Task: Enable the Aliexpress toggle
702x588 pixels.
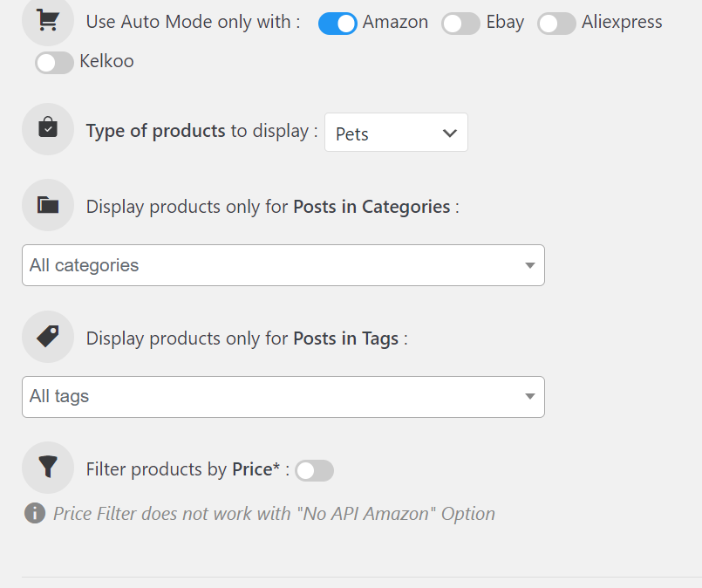Action: 556,24
